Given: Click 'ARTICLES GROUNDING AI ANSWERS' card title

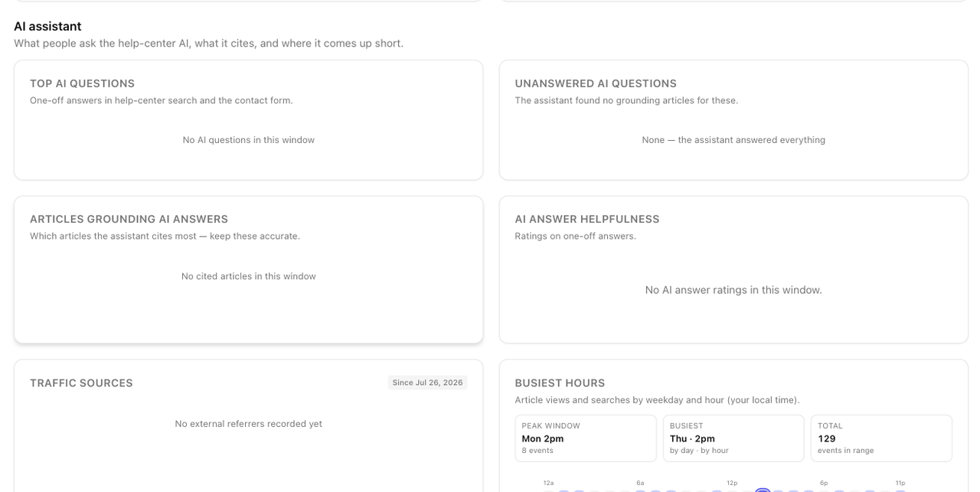Looking at the screenshot, I should click(129, 219).
